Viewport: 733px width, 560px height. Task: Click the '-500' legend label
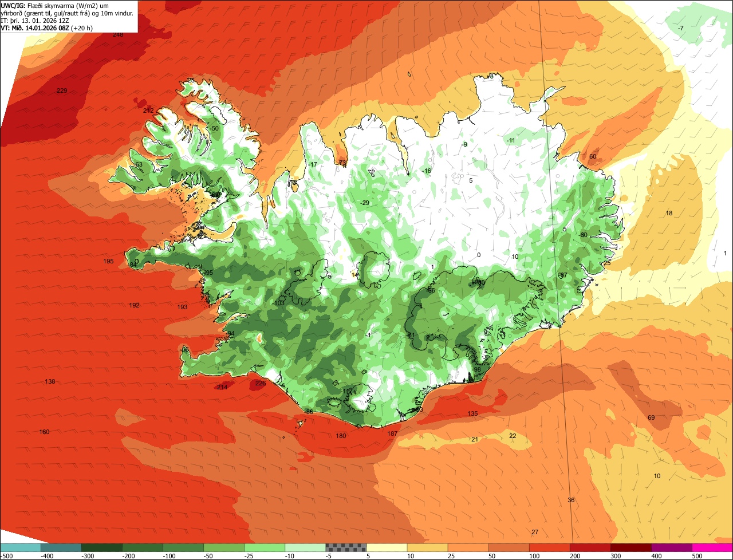(x=7, y=556)
